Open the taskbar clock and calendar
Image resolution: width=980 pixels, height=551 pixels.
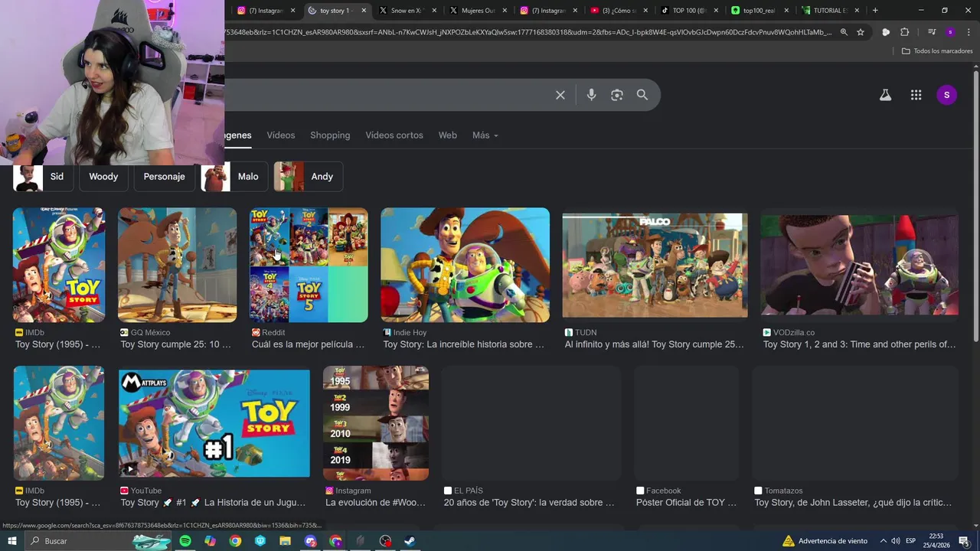tap(936, 541)
